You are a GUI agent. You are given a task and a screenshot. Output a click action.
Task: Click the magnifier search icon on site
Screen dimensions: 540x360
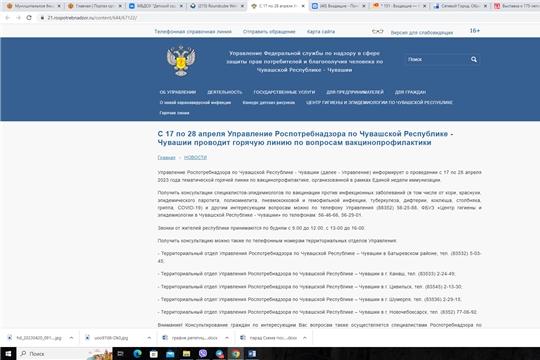[x=474, y=59]
